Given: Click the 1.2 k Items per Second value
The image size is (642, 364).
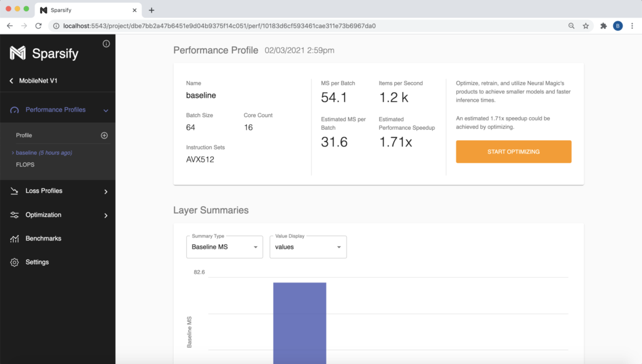Looking at the screenshot, I should click(394, 97).
